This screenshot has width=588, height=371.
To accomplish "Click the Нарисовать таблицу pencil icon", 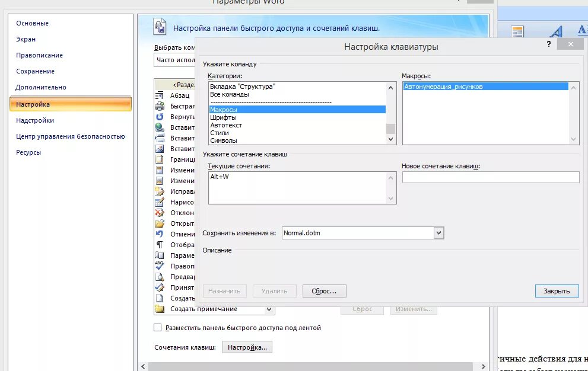I will point(160,202).
